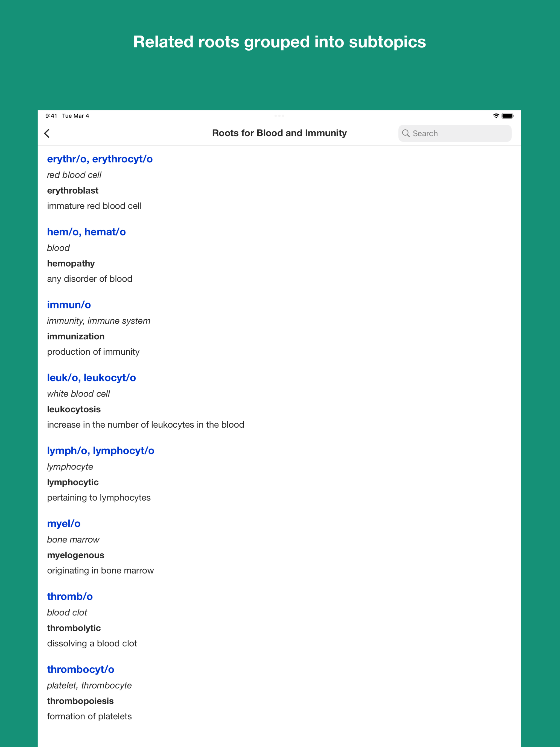
Task: Tap the 'Roots for Blood and Immunity' title
Action: pyautogui.click(x=279, y=133)
